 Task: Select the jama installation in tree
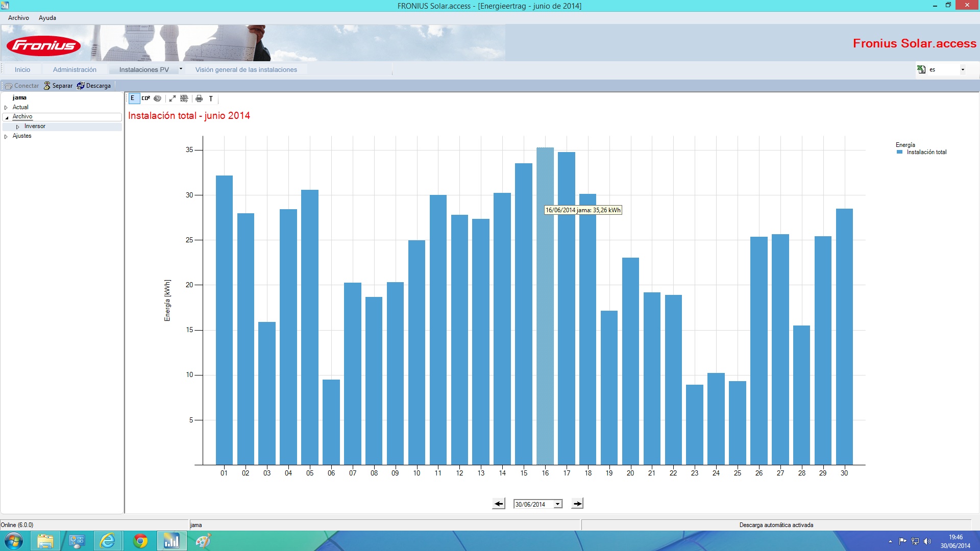pyautogui.click(x=19, y=97)
